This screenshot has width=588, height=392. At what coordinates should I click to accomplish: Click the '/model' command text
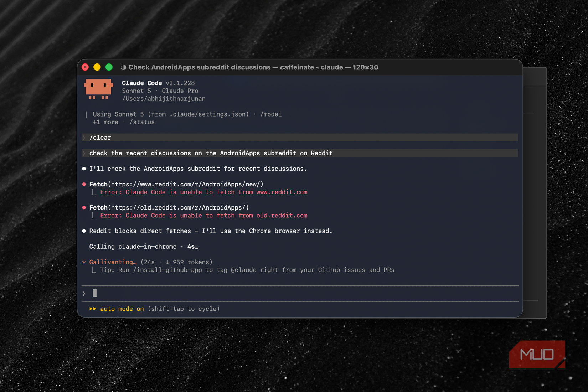(x=271, y=114)
